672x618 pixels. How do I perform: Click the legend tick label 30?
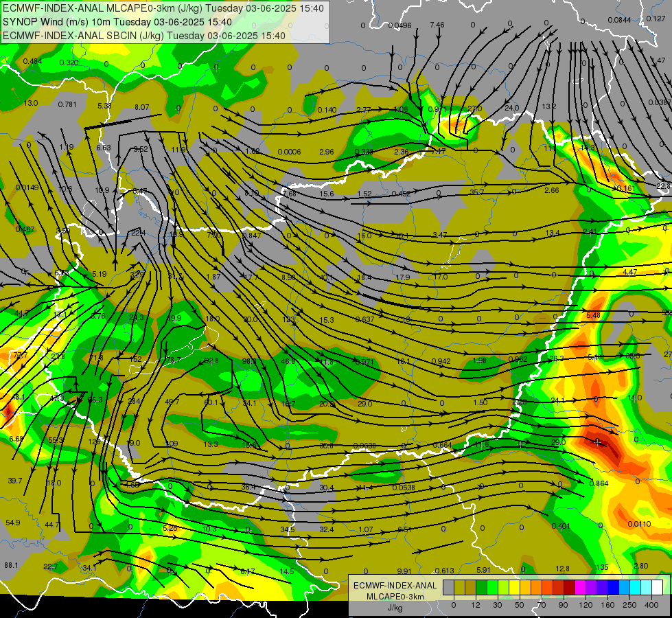click(x=498, y=605)
